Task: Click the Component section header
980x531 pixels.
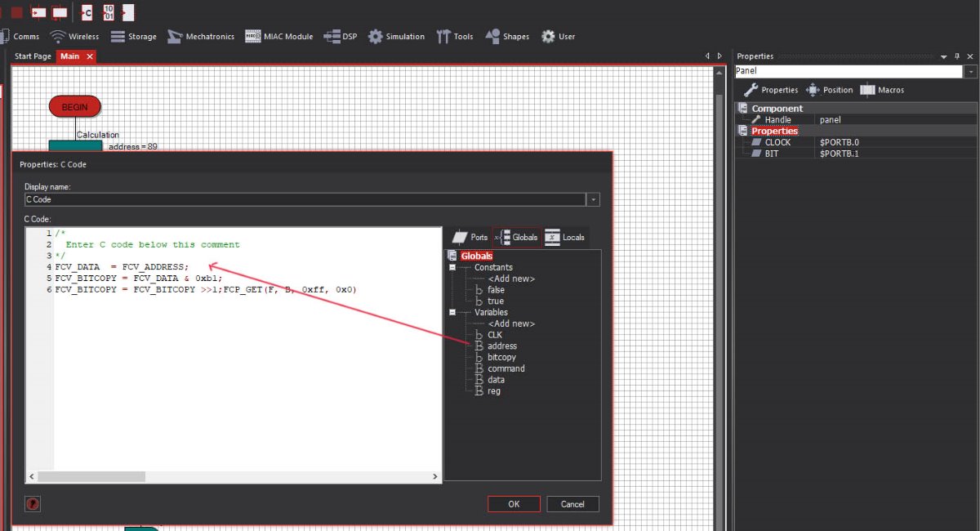Action: pos(777,109)
